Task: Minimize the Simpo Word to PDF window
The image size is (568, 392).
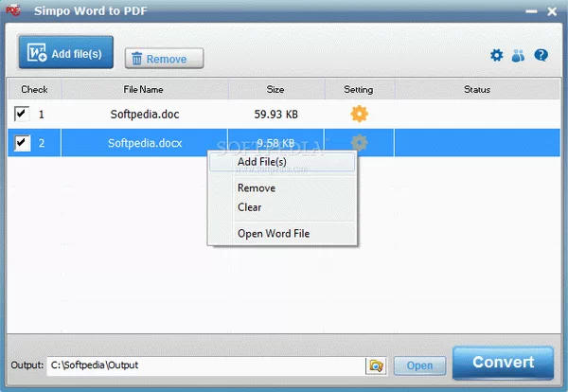Action: coord(531,11)
